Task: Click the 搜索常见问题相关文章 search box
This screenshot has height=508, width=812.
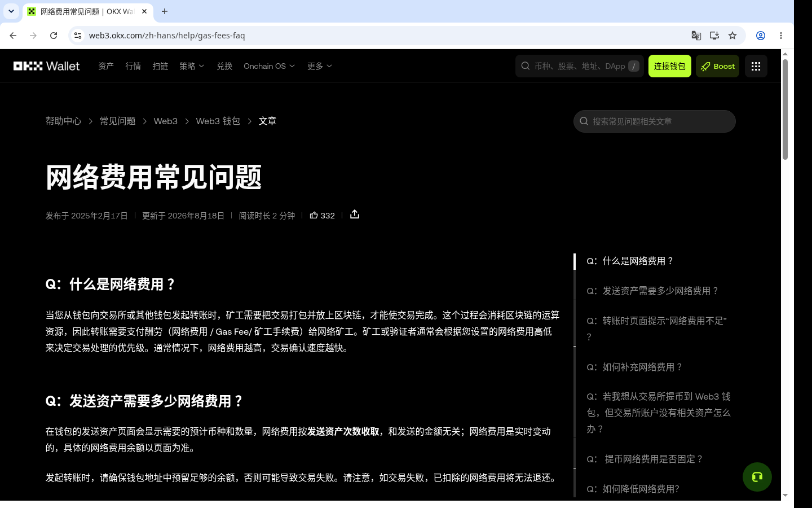Action: point(655,121)
